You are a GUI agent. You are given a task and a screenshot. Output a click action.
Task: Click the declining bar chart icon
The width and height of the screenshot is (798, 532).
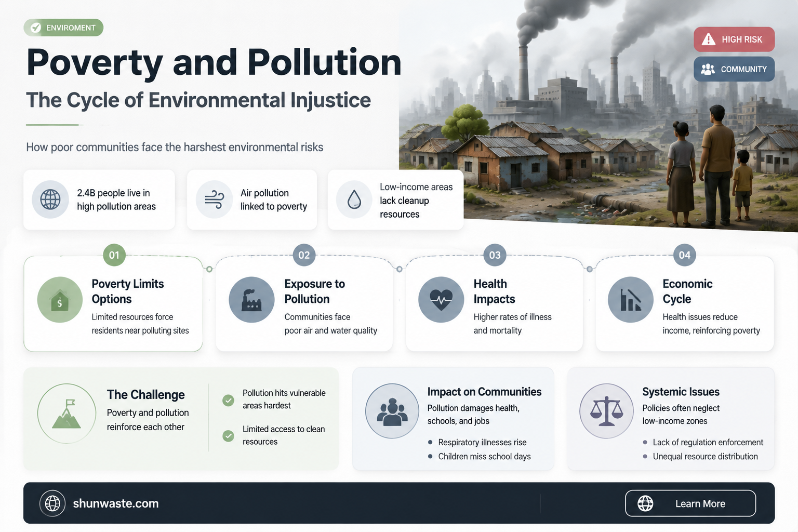(631, 300)
